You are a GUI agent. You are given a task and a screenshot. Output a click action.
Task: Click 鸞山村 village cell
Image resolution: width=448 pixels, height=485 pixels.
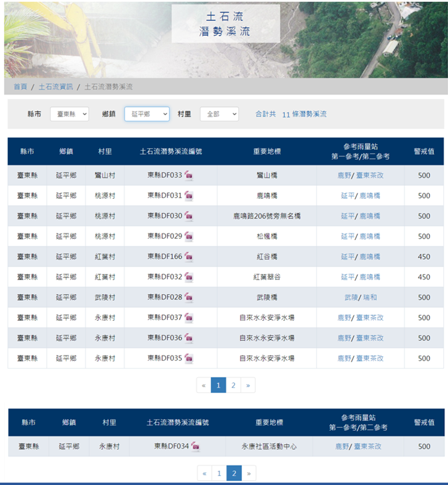click(x=105, y=175)
